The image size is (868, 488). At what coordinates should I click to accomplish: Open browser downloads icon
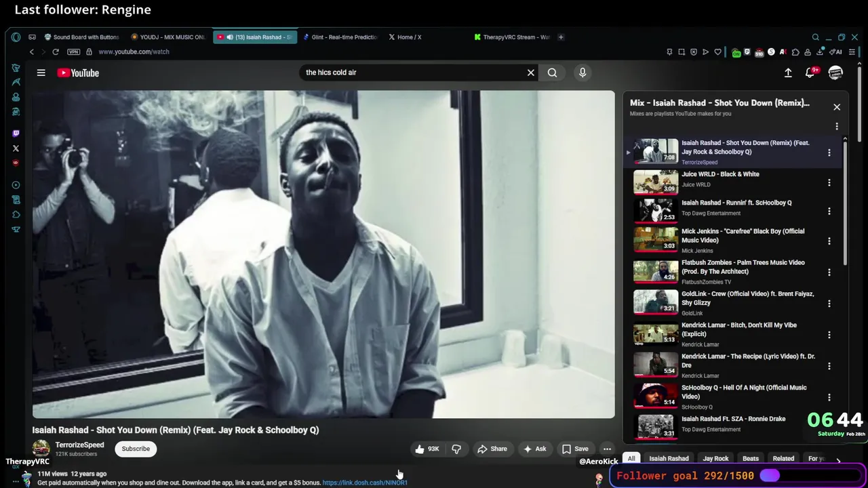pyautogui.click(x=820, y=52)
